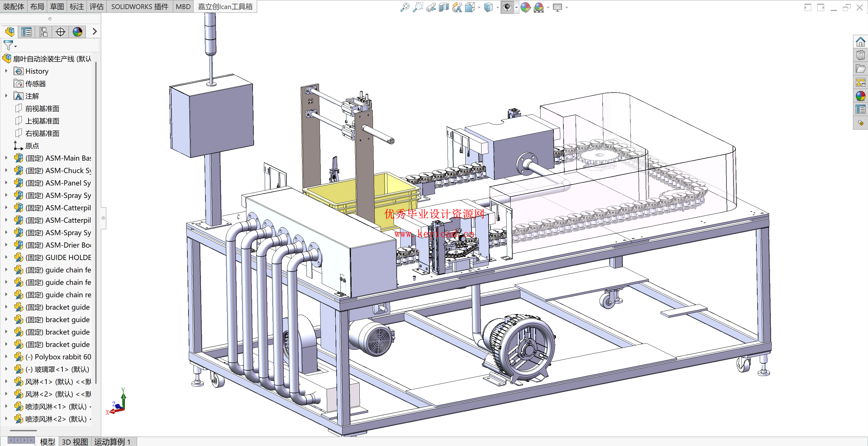Open the bottom task pane forum icon
Image resolution: width=868 pixels, height=446 pixels.
pos(860,123)
